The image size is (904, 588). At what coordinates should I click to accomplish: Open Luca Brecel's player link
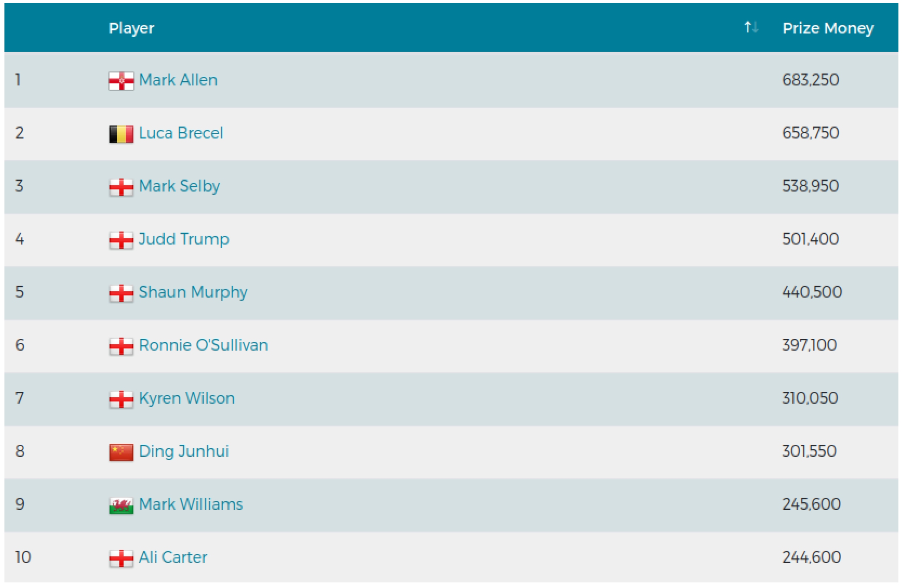(x=181, y=133)
